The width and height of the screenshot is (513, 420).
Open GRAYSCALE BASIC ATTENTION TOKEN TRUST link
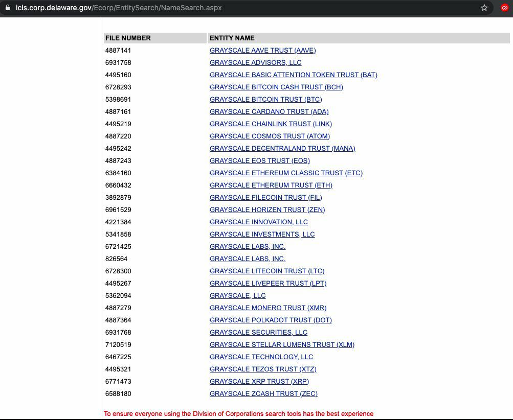pyautogui.click(x=294, y=75)
